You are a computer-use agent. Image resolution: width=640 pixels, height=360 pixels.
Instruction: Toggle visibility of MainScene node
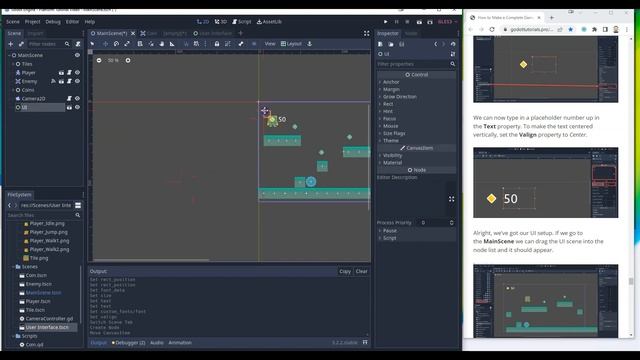coord(77,55)
